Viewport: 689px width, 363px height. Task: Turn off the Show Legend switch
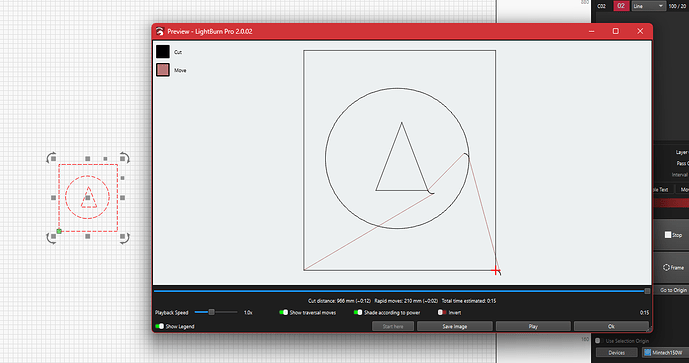160,326
